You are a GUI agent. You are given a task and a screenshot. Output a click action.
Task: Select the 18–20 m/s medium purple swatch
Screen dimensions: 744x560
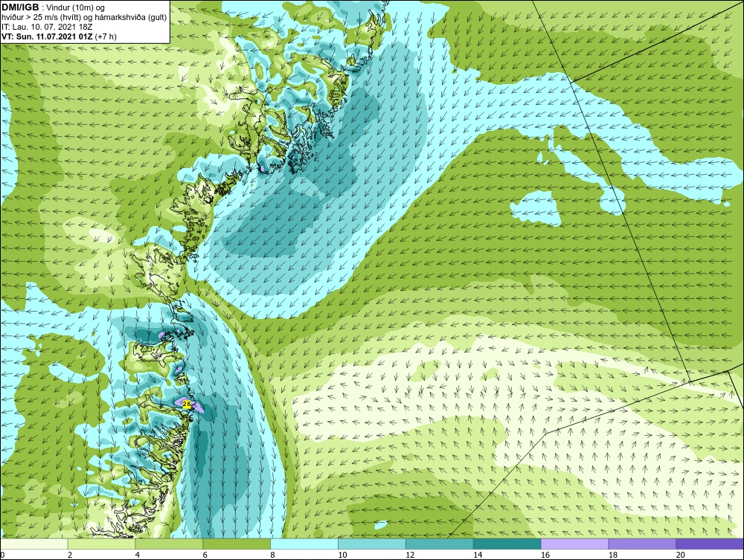[642, 544]
